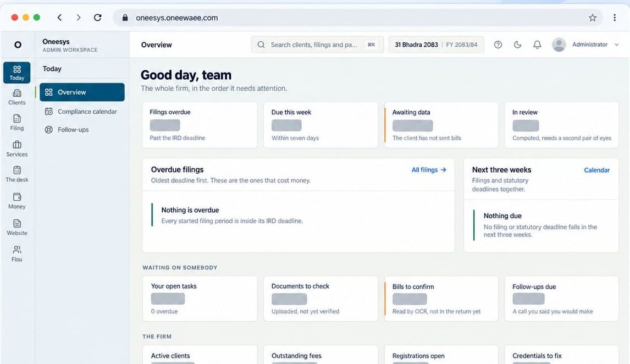Click the browser back arrow
This screenshot has width=630, height=364.
click(x=59, y=17)
